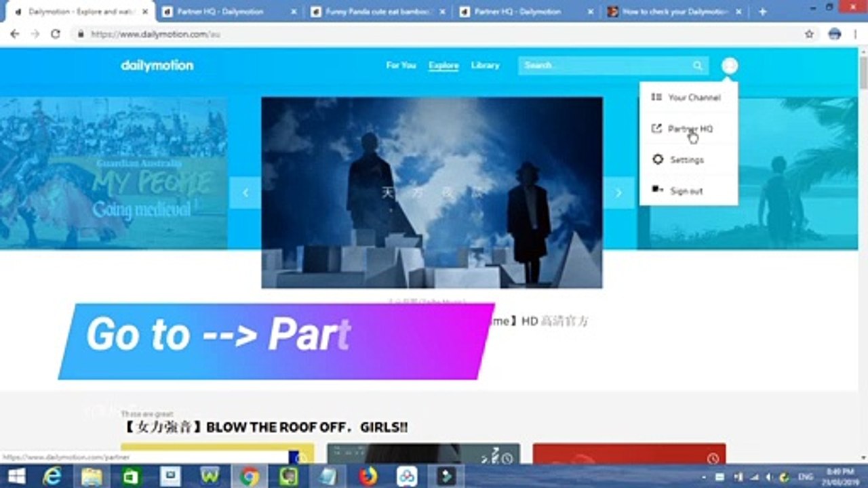Click the Dailymotion logo
Screen dimensions: 868x488
157,66
